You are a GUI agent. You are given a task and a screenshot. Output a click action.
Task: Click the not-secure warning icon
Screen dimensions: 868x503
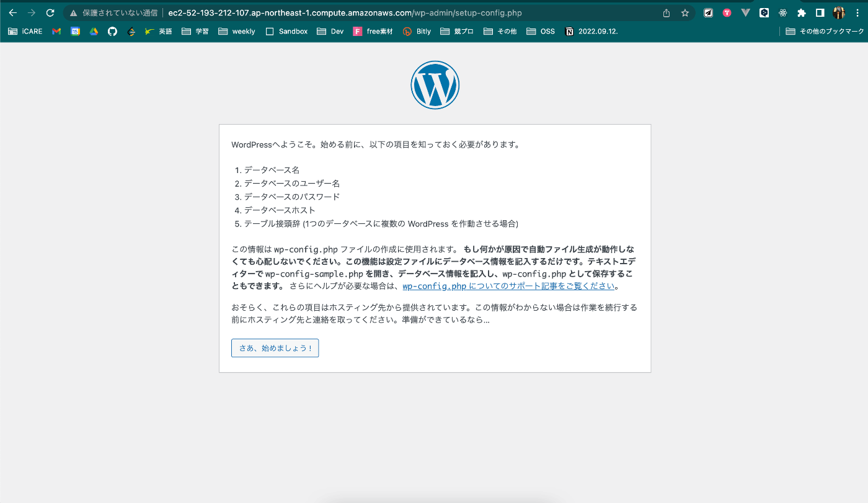pos(74,12)
